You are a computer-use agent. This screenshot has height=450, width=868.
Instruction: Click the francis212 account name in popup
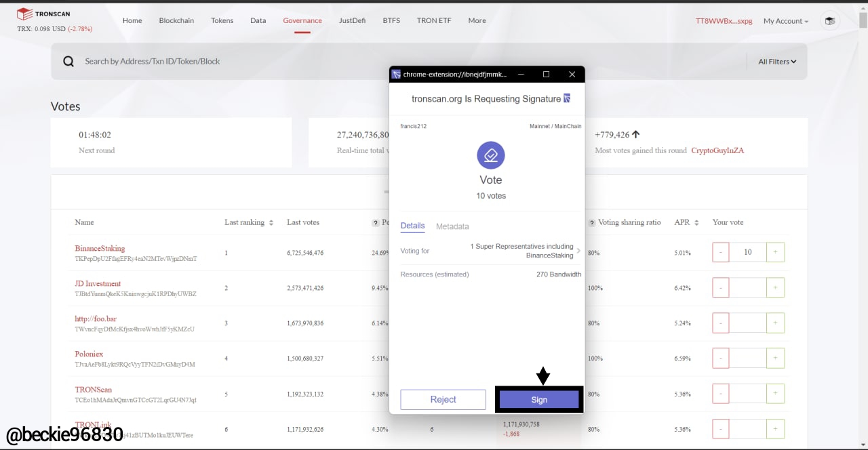click(x=414, y=126)
